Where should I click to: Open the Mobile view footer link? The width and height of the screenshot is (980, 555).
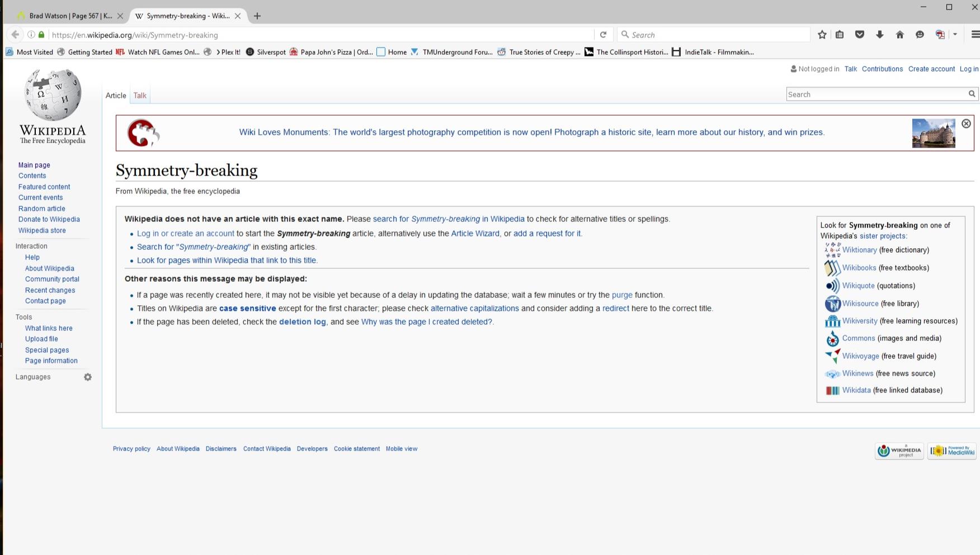point(402,449)
